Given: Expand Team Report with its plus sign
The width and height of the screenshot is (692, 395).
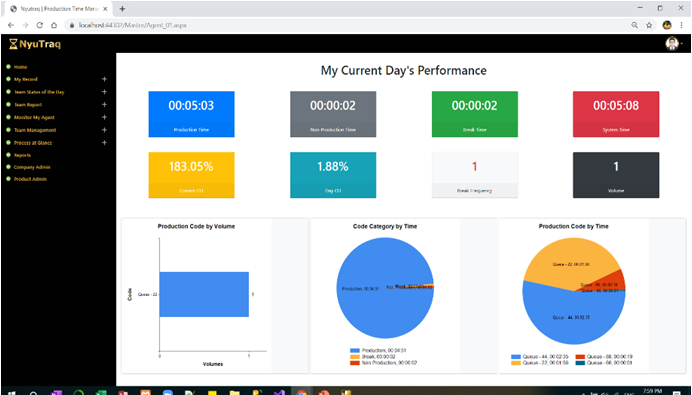Looking at the screenshot, I should pyautogui.click(x=104, y=105).
